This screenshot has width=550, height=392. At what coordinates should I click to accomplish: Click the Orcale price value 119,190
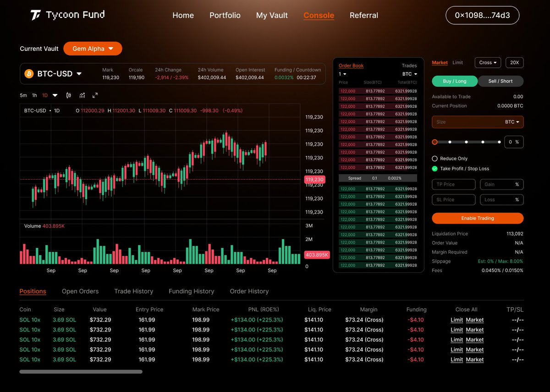pyautogui.click(x=137, y=77)
